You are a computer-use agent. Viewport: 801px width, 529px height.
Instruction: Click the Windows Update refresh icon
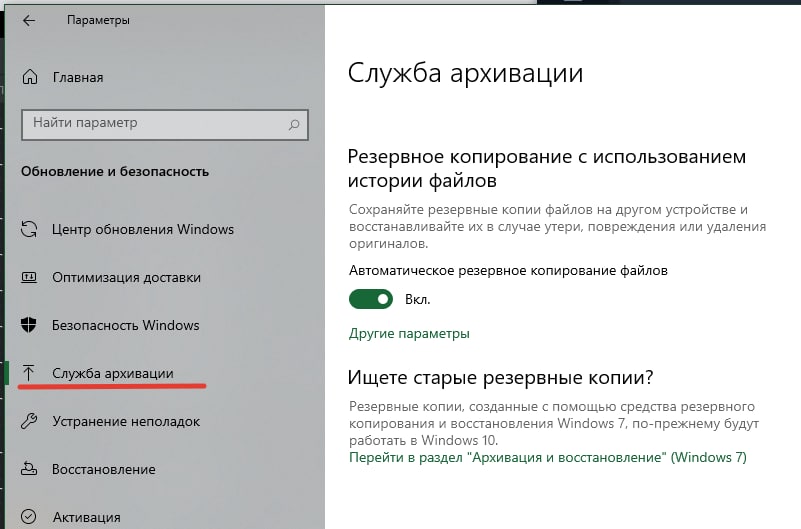tap(29, 229)
